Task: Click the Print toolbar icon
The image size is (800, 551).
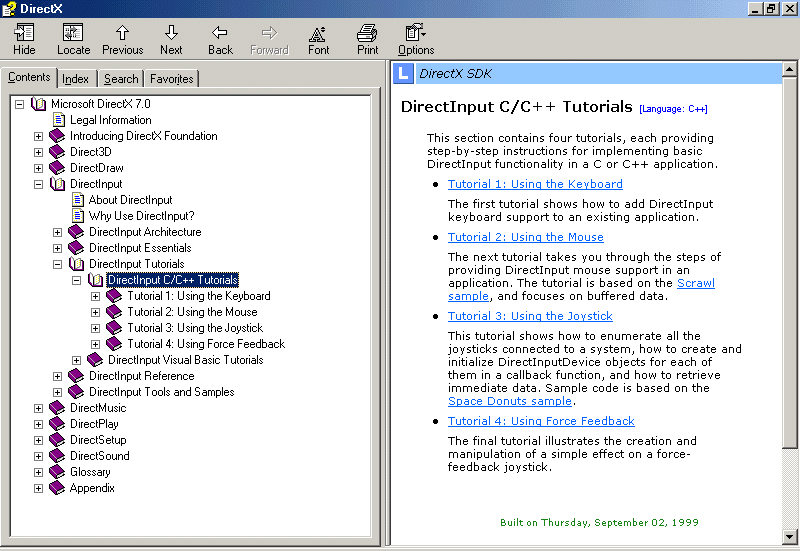Action: point(367,33)
